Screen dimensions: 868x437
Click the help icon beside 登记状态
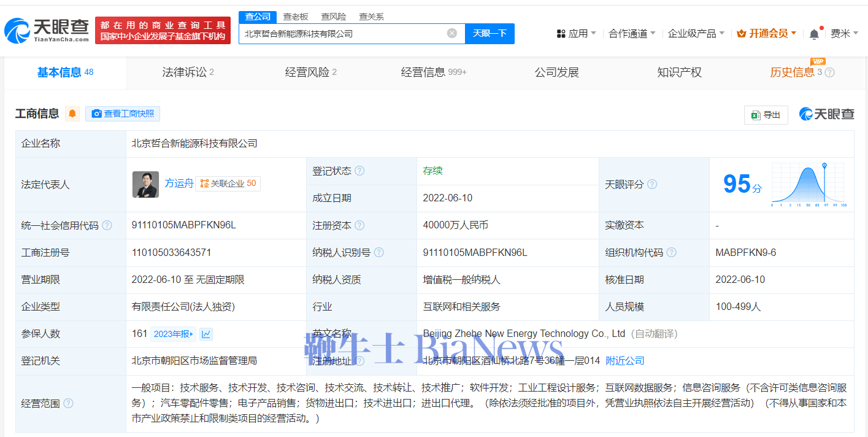click(x=359, y=171)
